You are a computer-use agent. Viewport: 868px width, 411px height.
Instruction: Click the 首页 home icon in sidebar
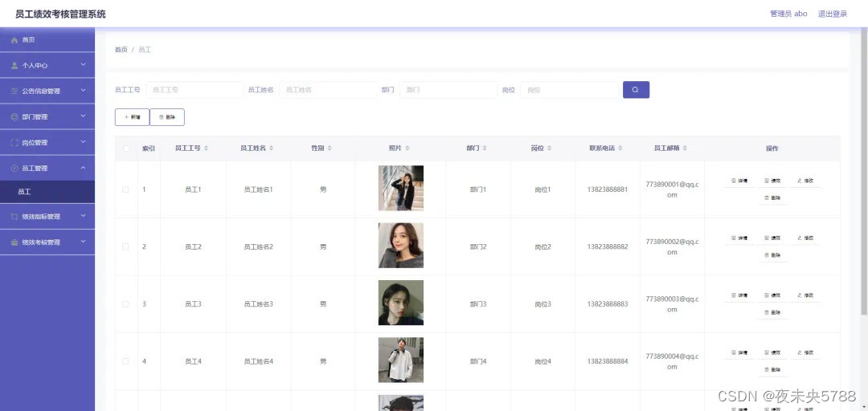pos(15,40)
